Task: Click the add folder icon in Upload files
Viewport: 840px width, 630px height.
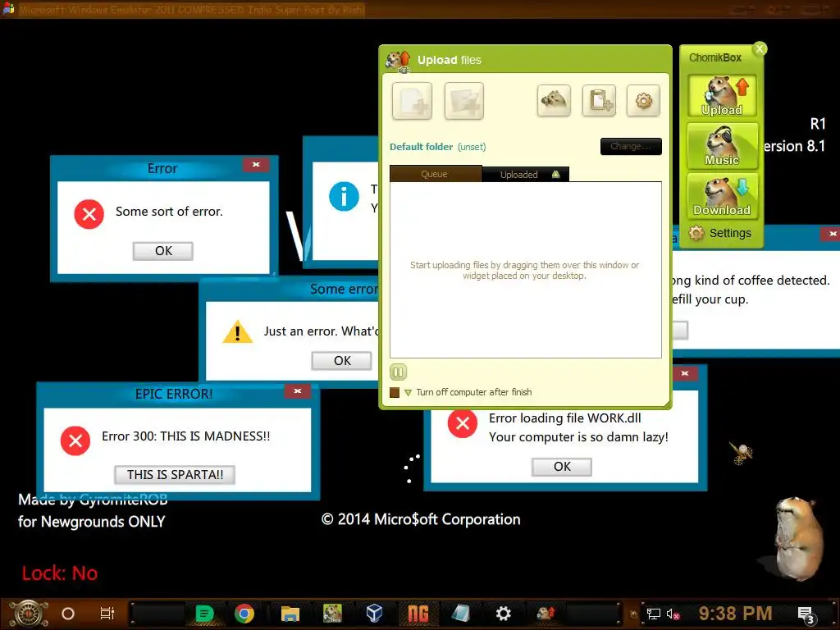Action: coord(464,101)
